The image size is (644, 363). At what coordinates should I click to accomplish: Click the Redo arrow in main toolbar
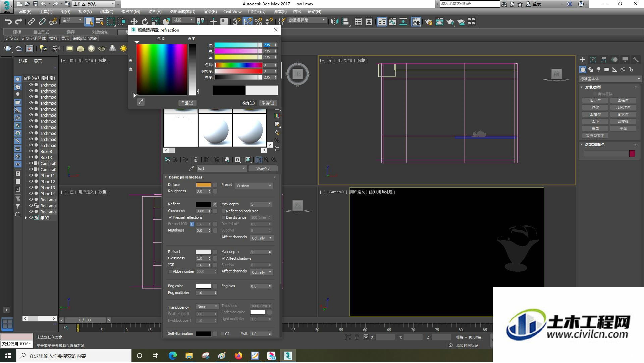pyautogui.click(x=19, y=22)
